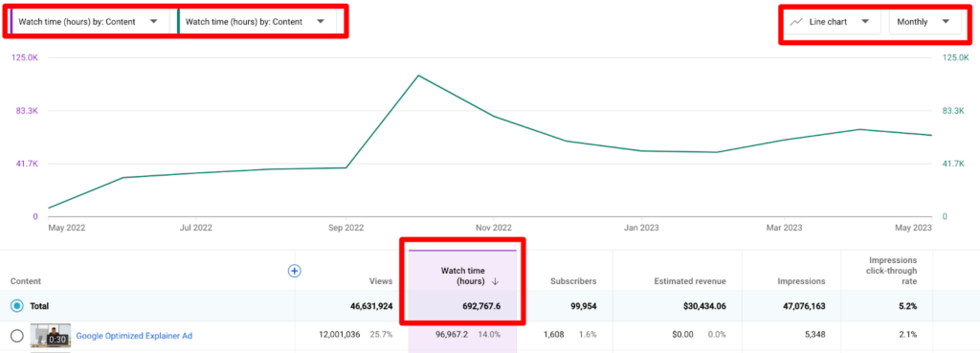Image resolution: width=980 pixels, height=353 pixels.
Task: Change the Monthly interval dropdown
Action: point(924,21)
